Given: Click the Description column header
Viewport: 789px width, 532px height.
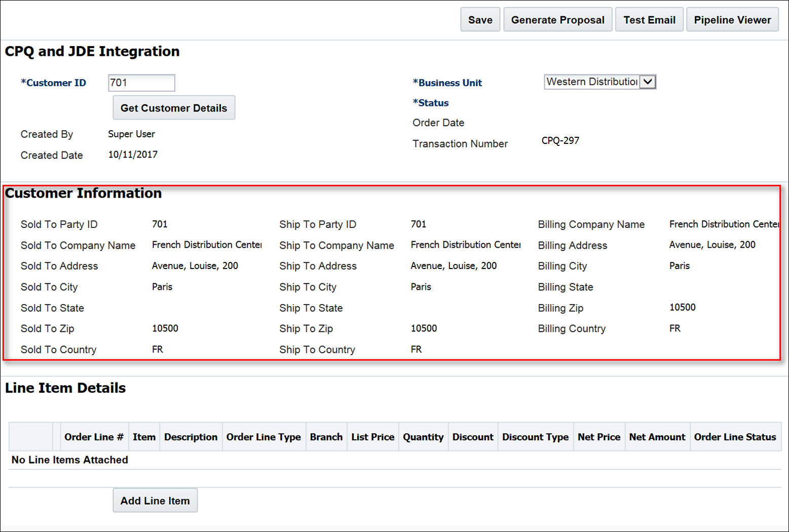Looking at the screenshot, I should pos(191,436).
